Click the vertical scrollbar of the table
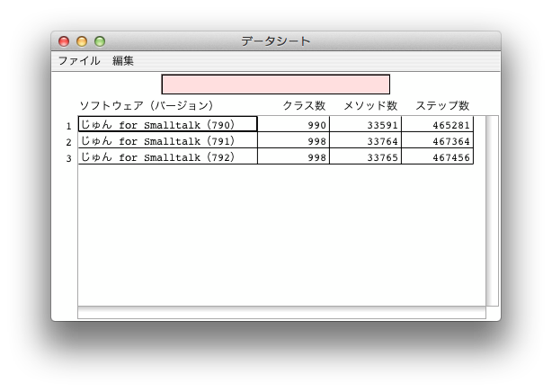This screenshot has height=392, width=552. coord(492,210)
